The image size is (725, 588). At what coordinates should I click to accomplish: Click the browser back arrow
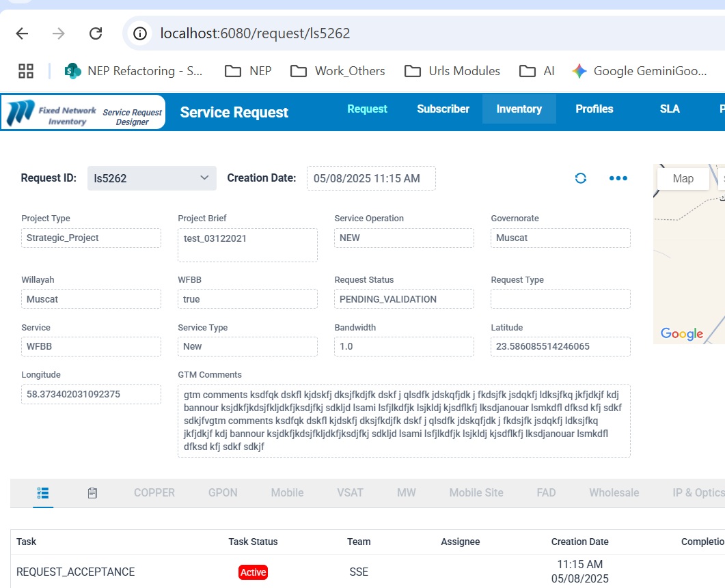23,33
